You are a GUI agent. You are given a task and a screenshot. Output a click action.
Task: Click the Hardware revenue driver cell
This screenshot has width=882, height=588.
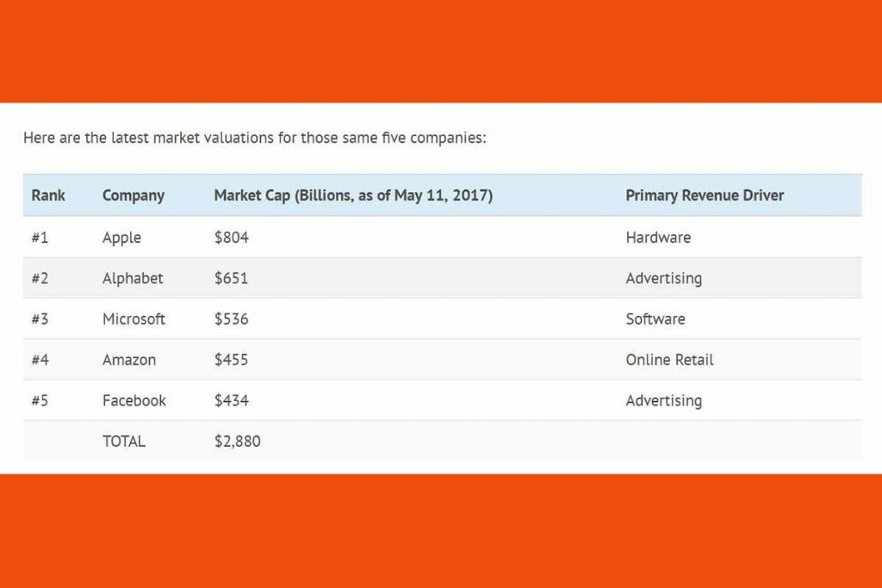pos(658,237)
